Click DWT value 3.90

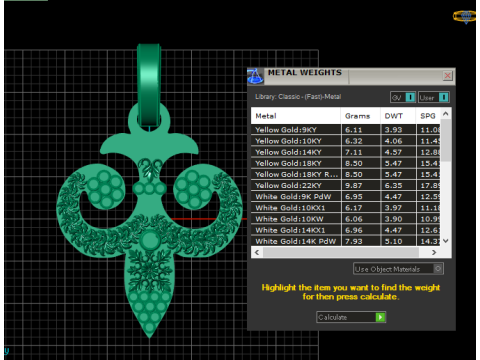click(x=393, y=219)
